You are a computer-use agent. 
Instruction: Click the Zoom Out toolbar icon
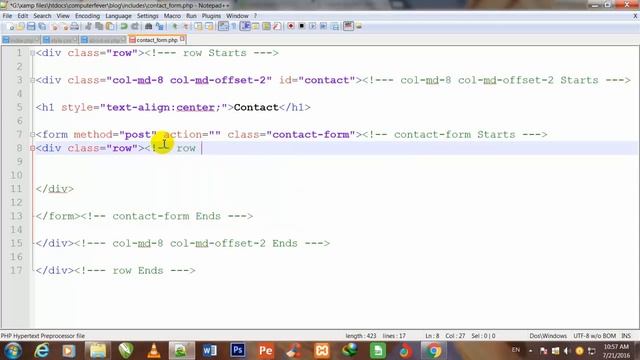(186, 27)
